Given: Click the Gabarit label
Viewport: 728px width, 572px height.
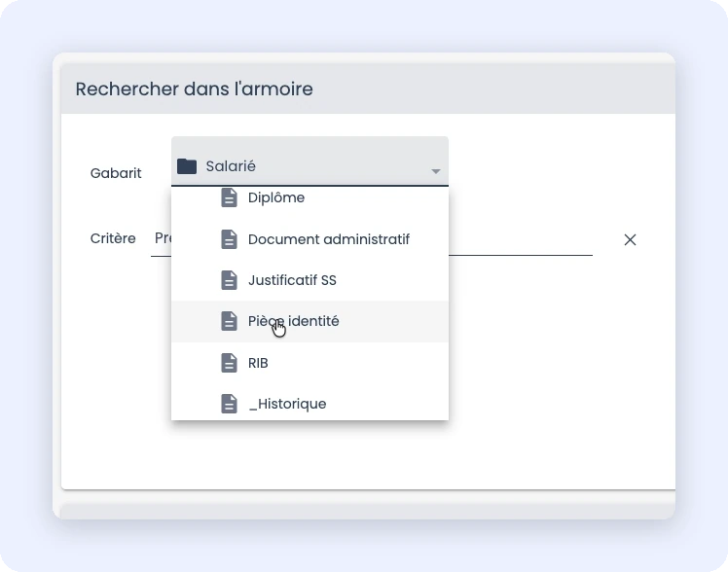Looking at the screenshot, I should click(x=116, y=173).
